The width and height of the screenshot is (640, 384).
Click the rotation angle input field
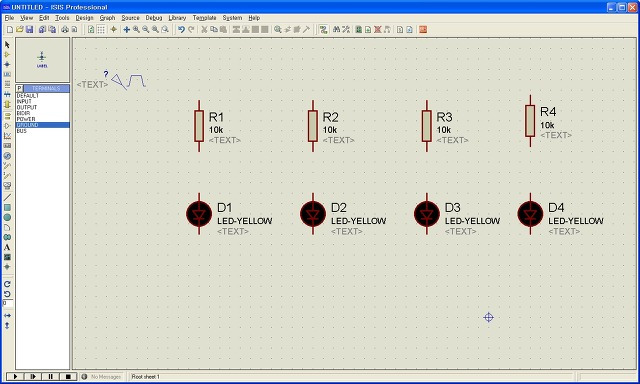pyautogui.click(x=8, y=304)
